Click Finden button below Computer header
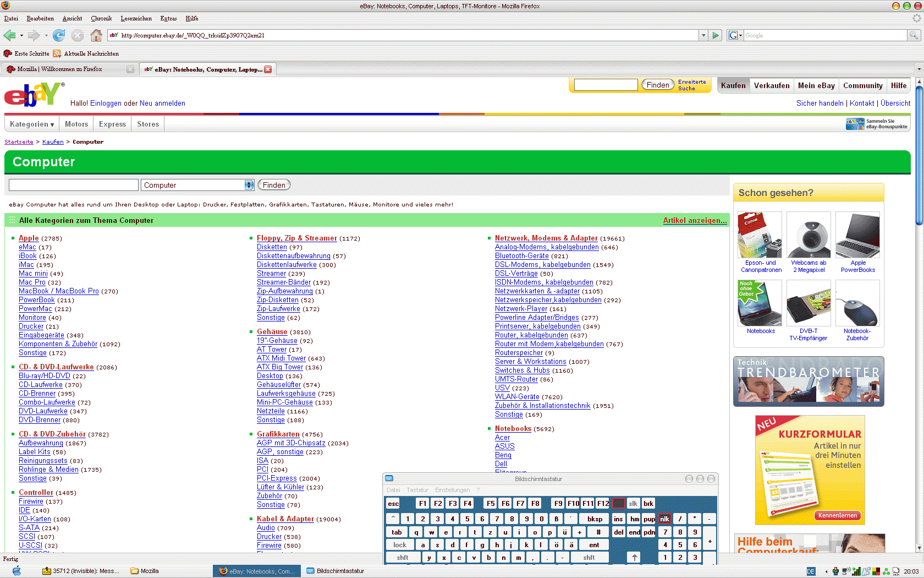Image resolution: width=924 pixels, height=578 pixels. coord(274,185)
